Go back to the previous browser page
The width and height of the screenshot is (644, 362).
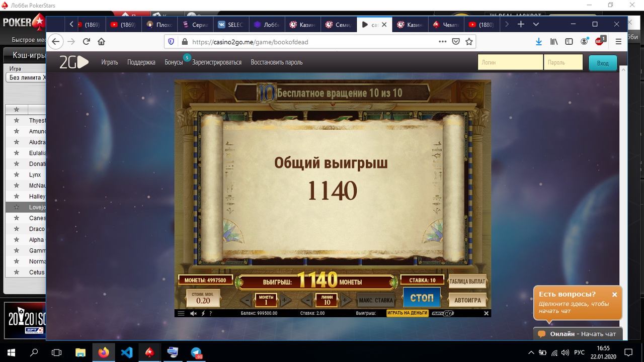pyautogui.click(x=55, y=42)
